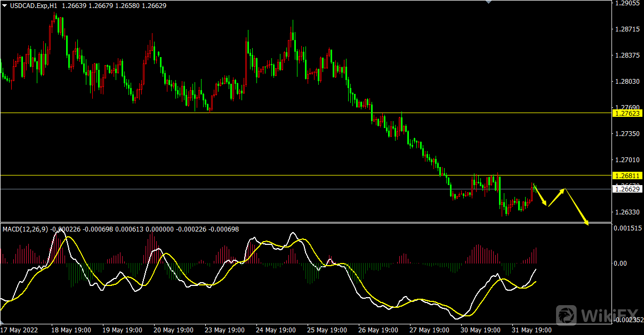Click the current price label 1.26629
The width and height of the screenshot is (644, 335).
pos(627,189)
